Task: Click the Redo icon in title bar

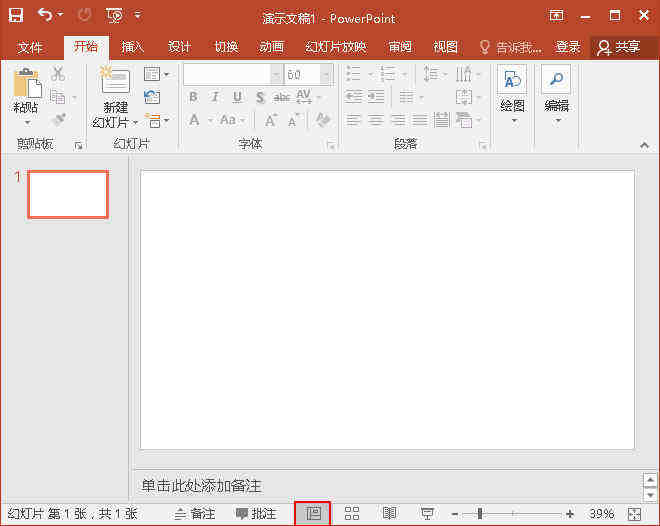Action: (x=85, y=16)
